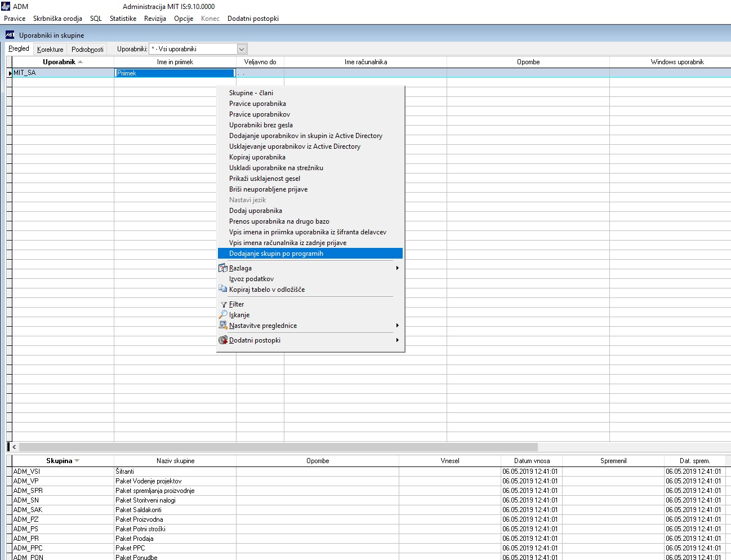The image size is (731, 560).
Task: Select the ADM_SAK group row
Action: (369, 510)
